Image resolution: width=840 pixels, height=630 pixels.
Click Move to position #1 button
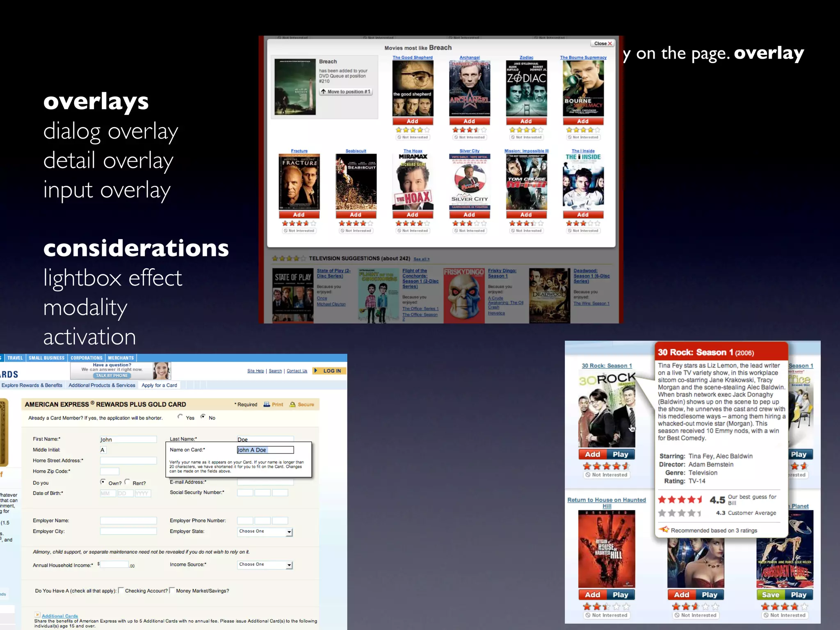346,91
